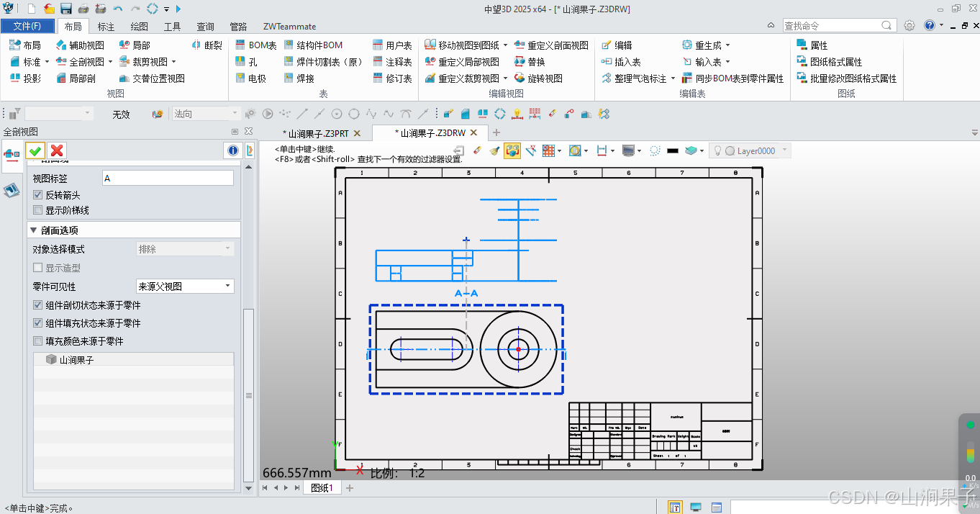
Task: Add a new document tab with plus
Action: 496,133
